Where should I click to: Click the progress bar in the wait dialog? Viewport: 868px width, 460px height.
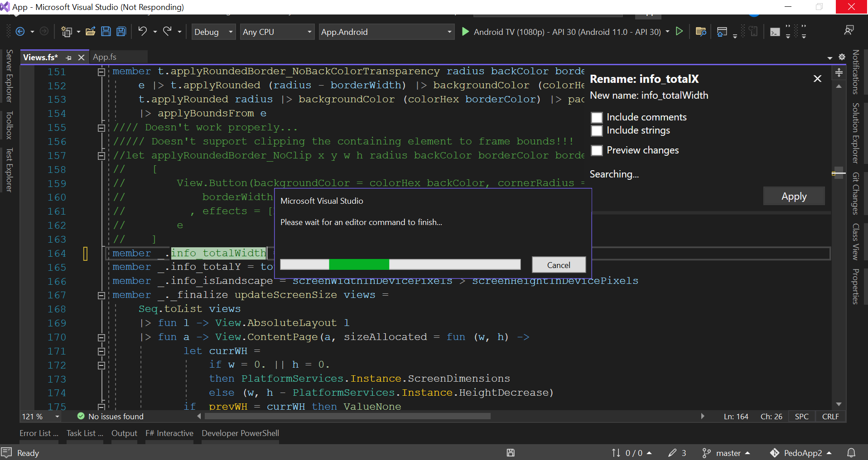click(x=400, y=264)
